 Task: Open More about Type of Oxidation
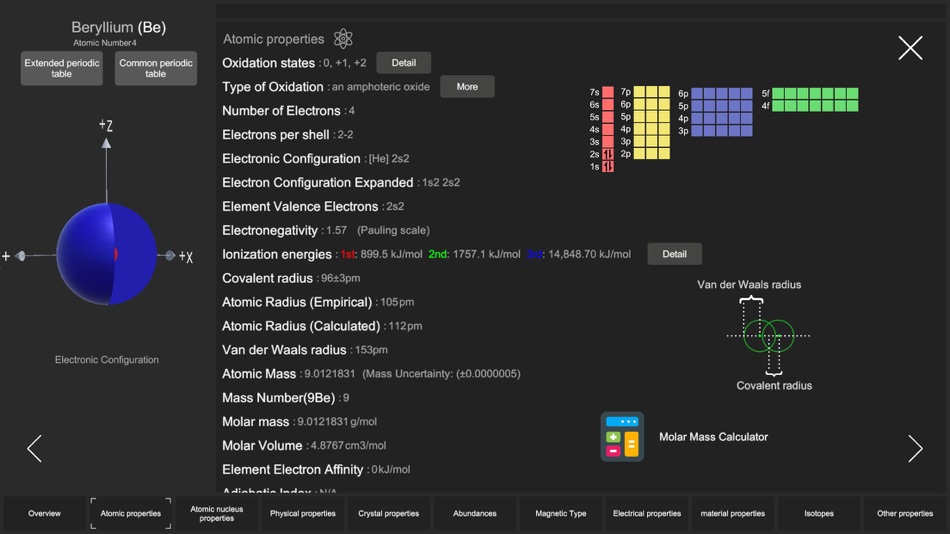click(467, 87)
